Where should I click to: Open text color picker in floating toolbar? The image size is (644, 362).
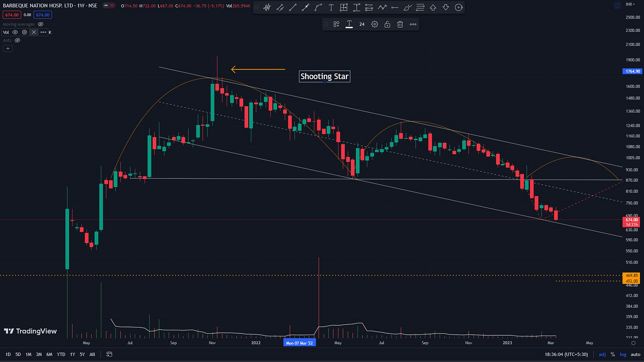click(x=349, y=24)
